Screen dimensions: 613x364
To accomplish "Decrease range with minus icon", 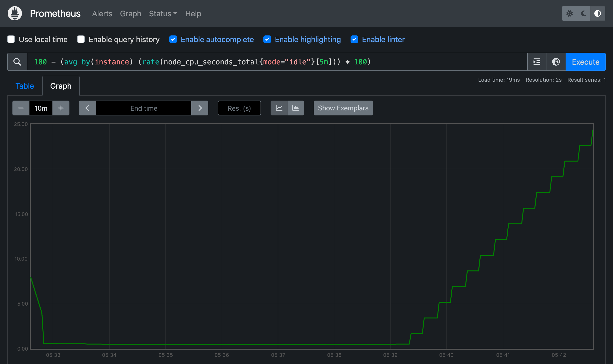I will [21, 108].
